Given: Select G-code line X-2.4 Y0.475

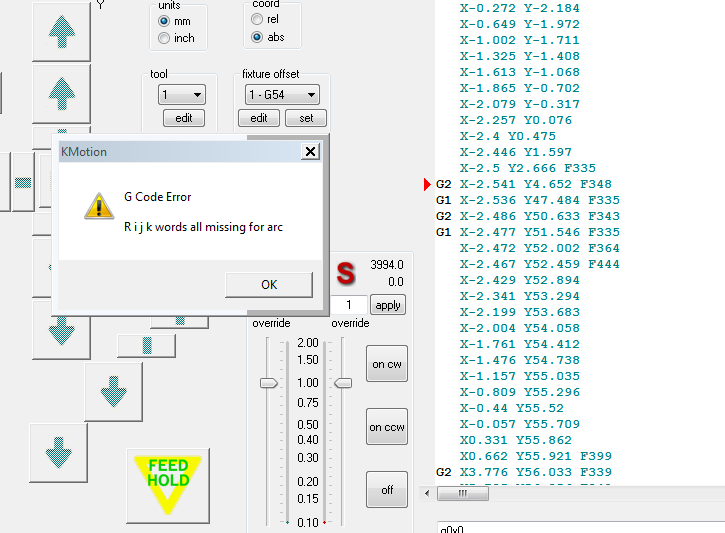Looking at the screenshot, I should tap(508, 136).
